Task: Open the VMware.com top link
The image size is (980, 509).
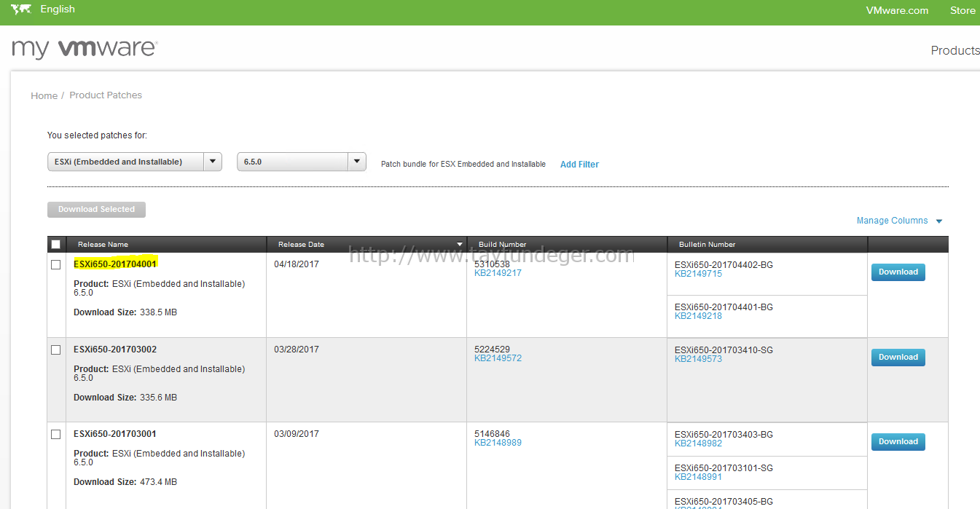Action: (x=897, y=10)
